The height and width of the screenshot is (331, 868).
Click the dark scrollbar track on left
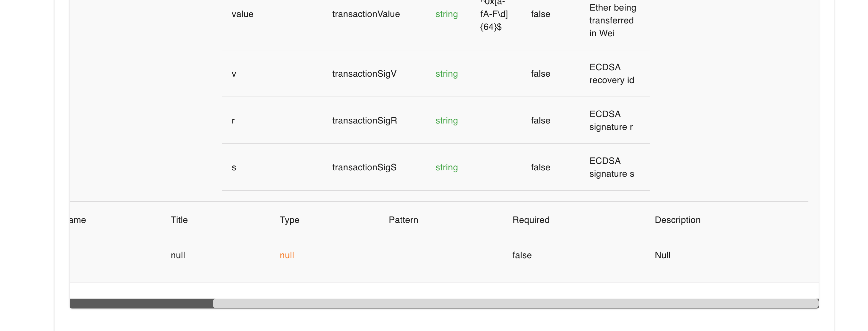pos(141,303)
